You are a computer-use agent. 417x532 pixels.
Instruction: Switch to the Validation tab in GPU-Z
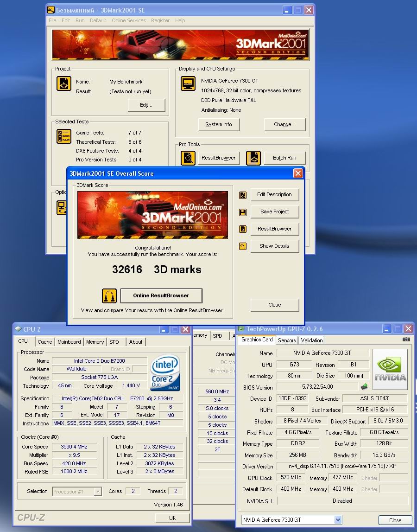[x=311, y=340]
